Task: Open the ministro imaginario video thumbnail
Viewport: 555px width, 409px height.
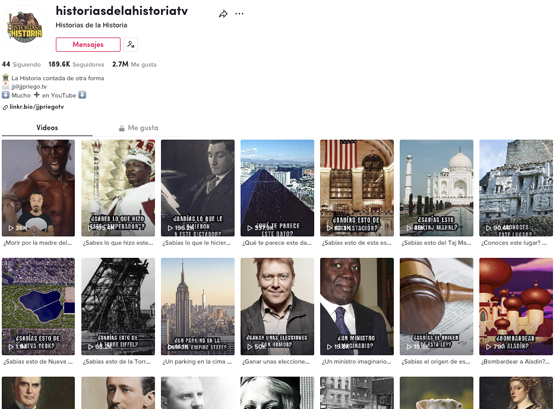Action: (x=357, y=306)
